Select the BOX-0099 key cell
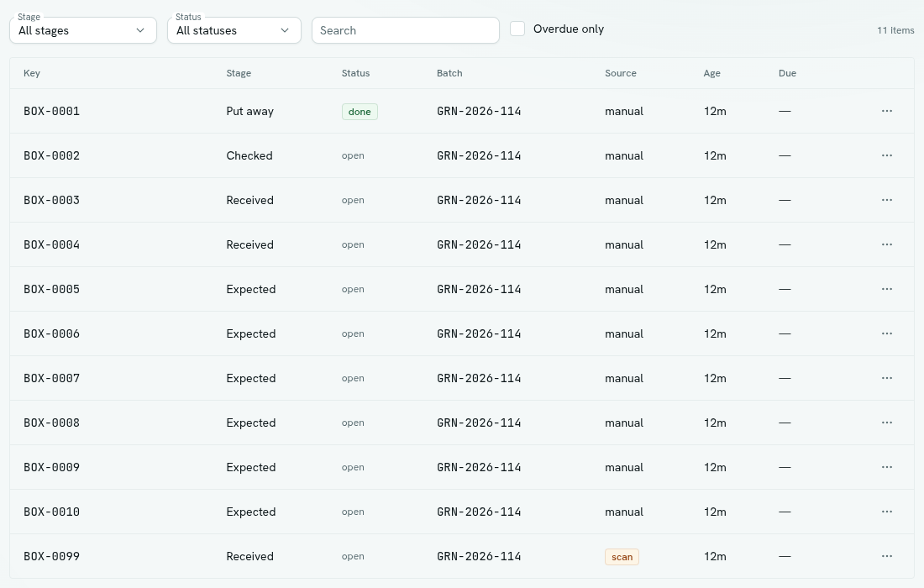The height and width of the screenshot is (588, 924). (52, 556)
